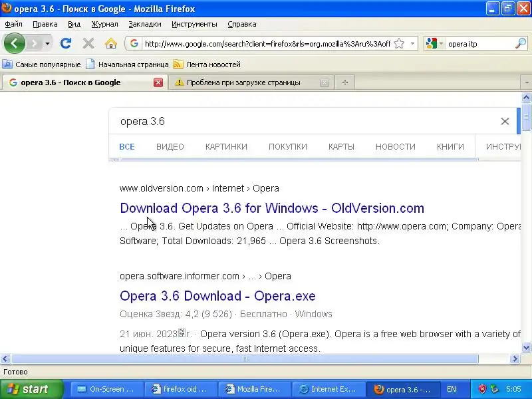Reload the current page

(66, 43)
